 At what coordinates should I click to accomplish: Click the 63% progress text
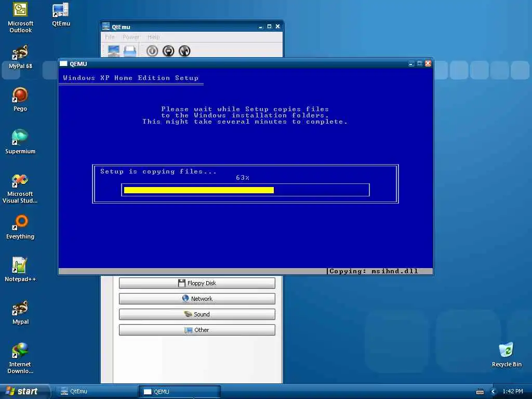click(x=243, y=178)
